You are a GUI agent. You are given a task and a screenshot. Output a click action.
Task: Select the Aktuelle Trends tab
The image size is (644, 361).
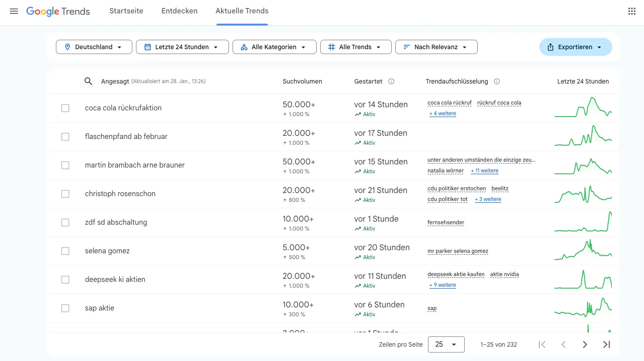[x=242, y=11]
